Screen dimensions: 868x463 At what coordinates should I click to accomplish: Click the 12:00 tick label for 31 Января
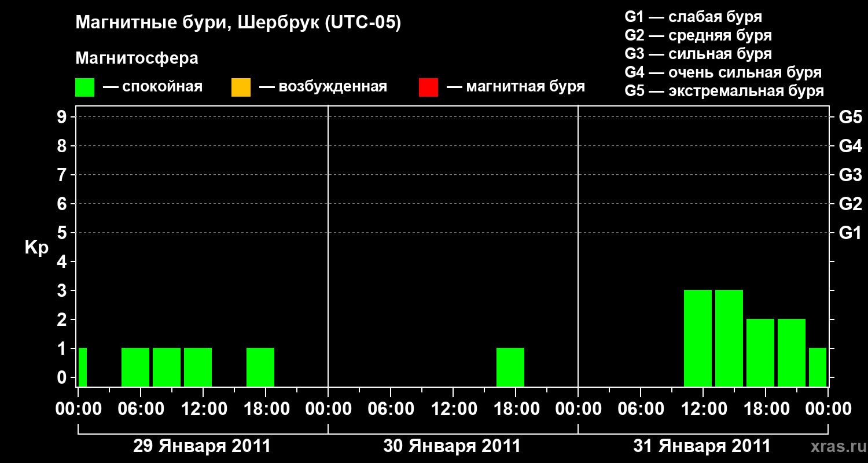tap(703, 409)
